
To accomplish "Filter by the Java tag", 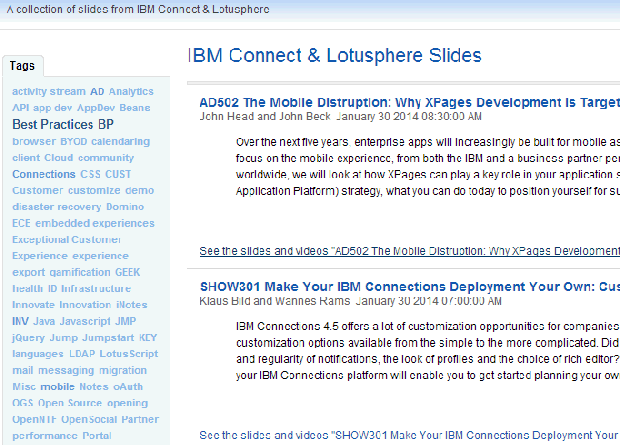I will [x=44, y=321].
